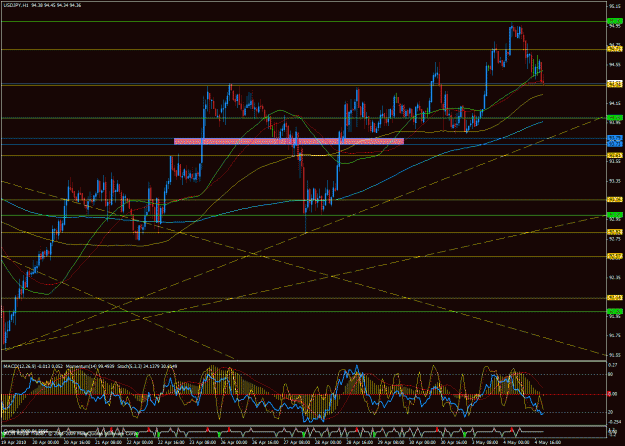Click the 0.27 indicator scale value

coord(612,364)
